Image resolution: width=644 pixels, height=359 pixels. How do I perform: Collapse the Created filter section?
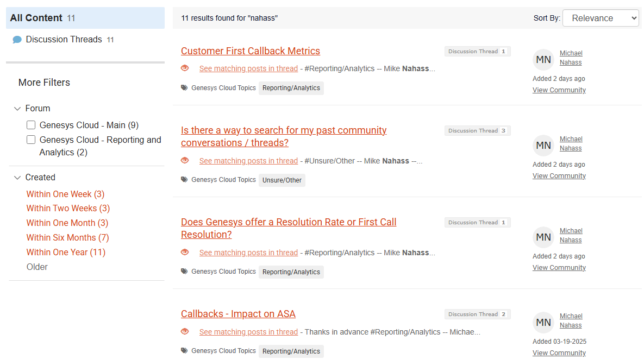(17, 178)
